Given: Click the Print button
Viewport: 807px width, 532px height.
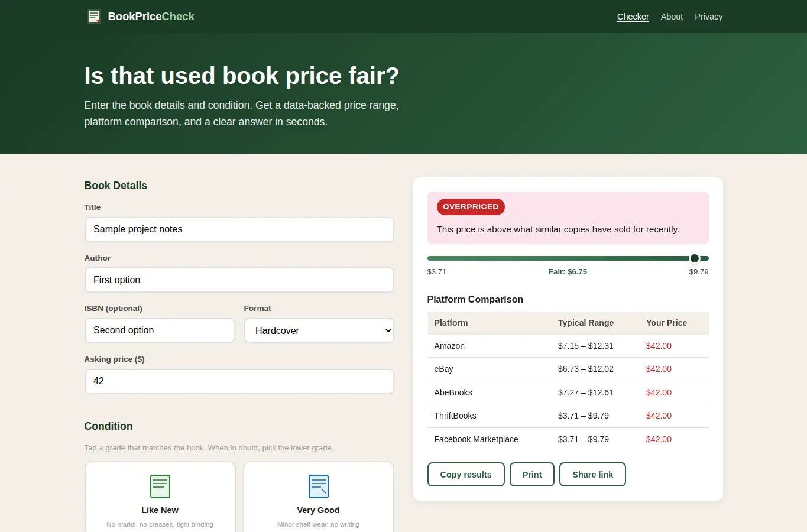Looking at the screenshot, I should click(x=532, y=475).
